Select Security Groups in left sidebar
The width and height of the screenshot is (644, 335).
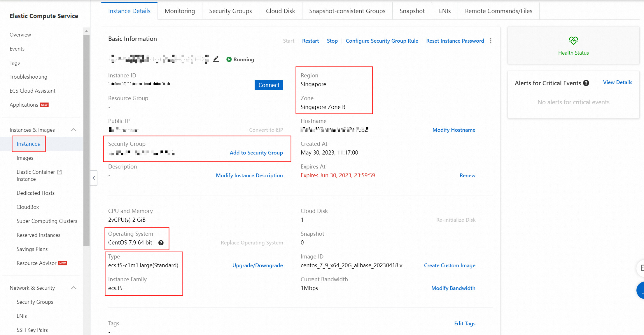pos(35,302)
